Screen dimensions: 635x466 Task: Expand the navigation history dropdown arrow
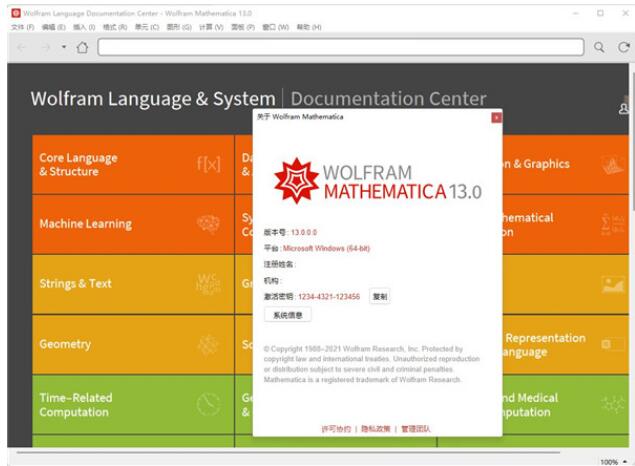tap(64, 47)
